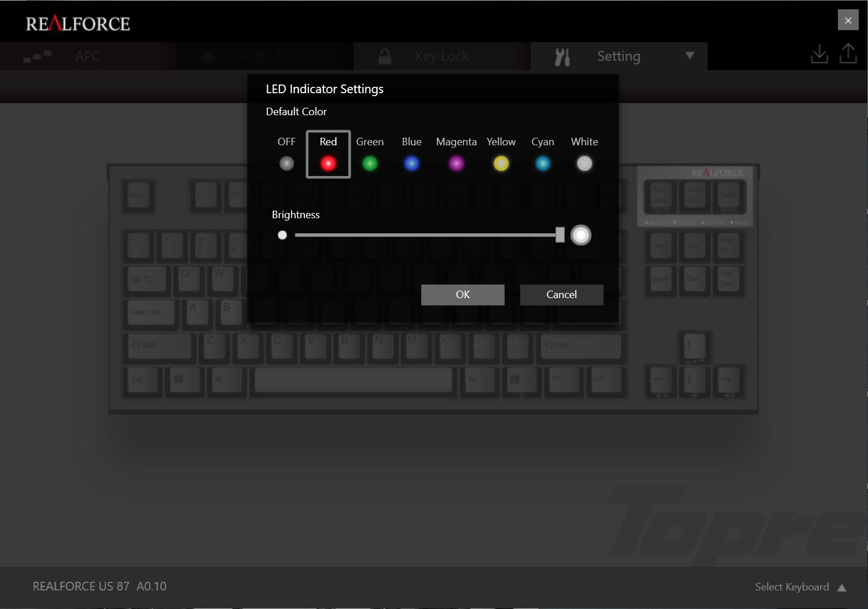Click the REALFORCE logo
This screenshot has height=609, width=868.
pyautogui.click(x=77, y=23)
